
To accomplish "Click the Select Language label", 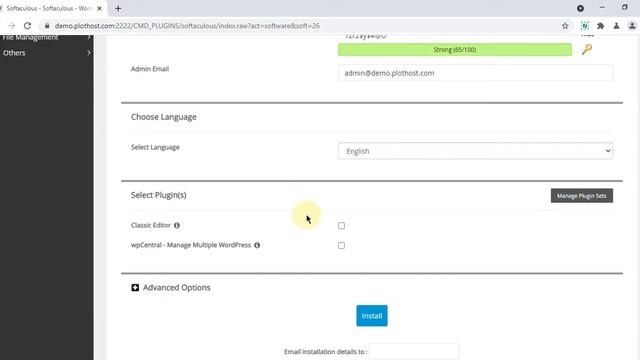I will (x=155, y=147).
